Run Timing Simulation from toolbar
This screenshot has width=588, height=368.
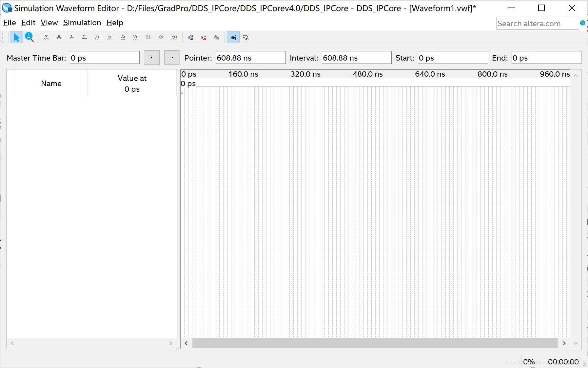coord(204,37)
